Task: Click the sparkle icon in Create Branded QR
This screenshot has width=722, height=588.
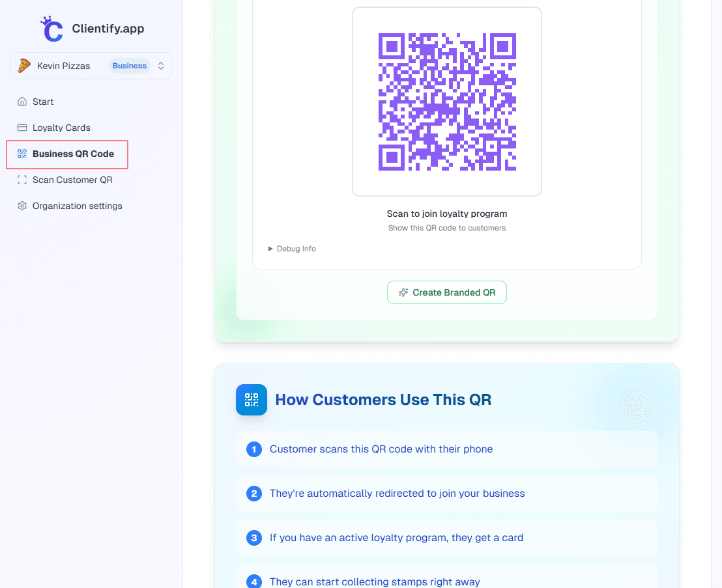Action: click(403, 292)
